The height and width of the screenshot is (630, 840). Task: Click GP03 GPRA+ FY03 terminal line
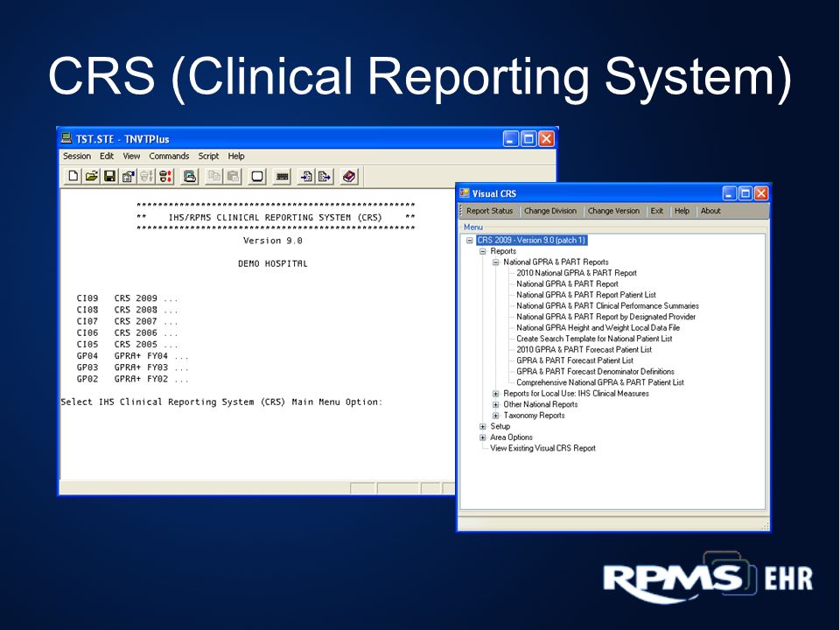[132, 367]
